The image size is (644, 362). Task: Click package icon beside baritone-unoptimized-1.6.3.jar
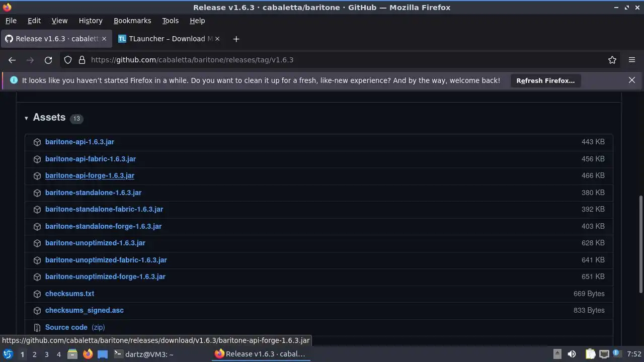[x=37, y=243]
